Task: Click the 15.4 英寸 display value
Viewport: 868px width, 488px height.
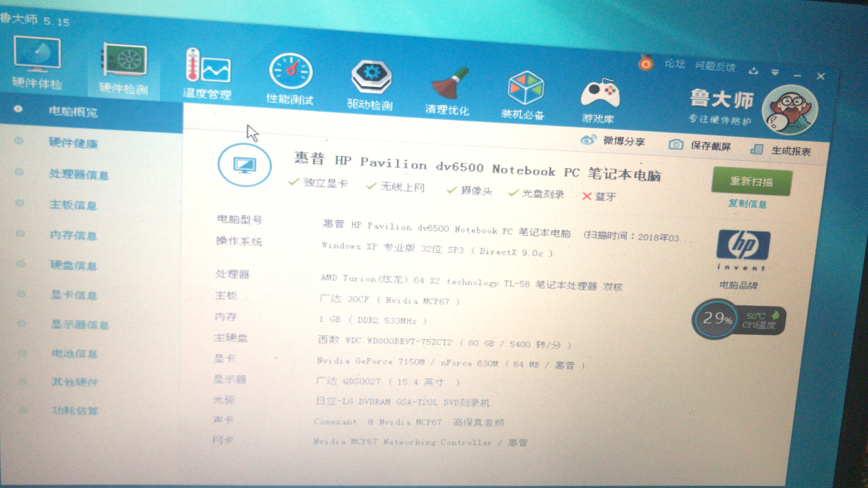Action: click(388, 381)
